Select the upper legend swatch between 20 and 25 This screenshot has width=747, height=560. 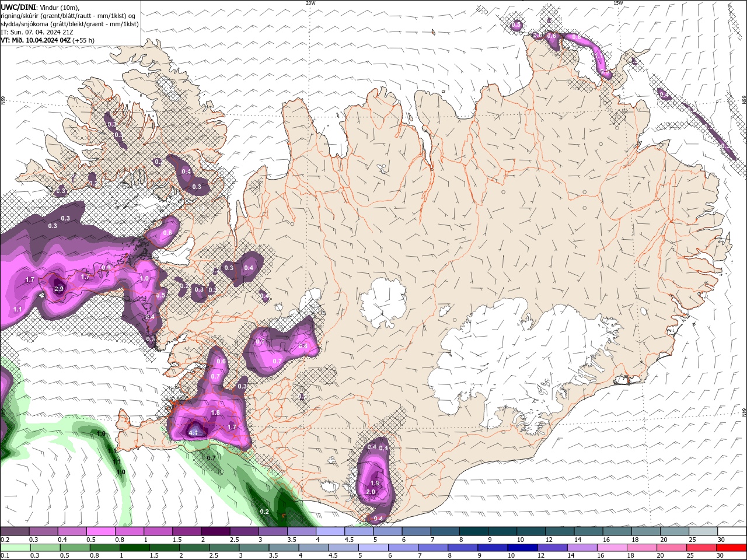[674, 531]
